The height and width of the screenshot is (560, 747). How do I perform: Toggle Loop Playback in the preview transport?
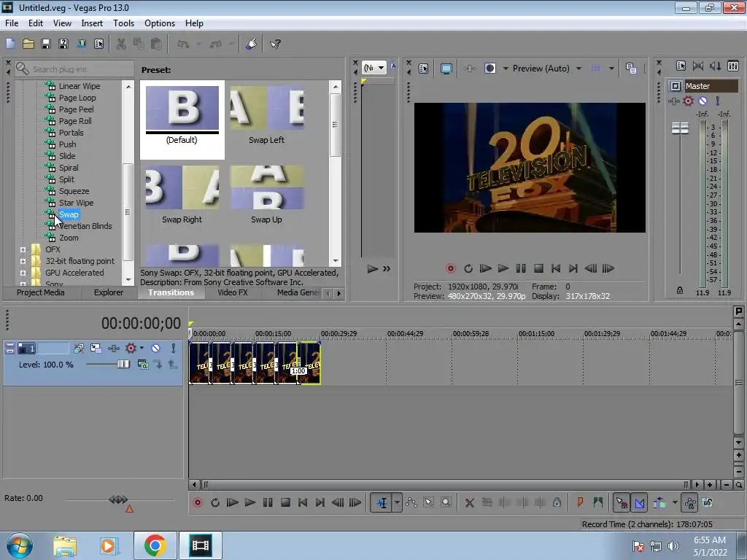point(468,268)
